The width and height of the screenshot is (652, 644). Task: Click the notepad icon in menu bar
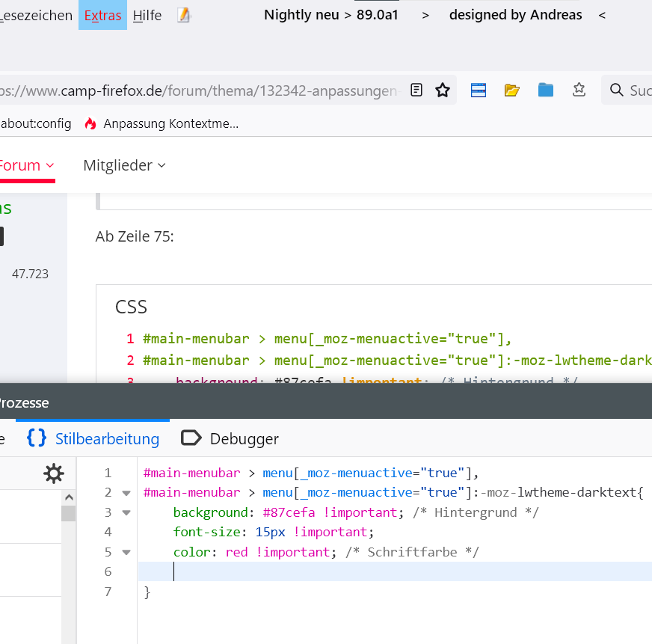point(184,15)
